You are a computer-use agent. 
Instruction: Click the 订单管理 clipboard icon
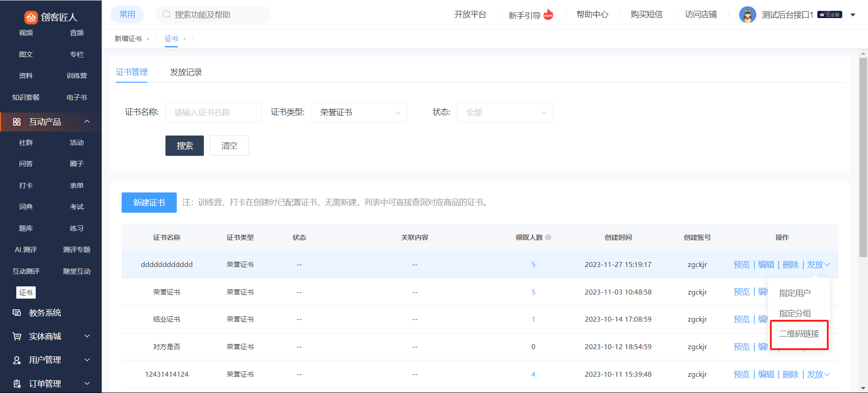pyautogui.click(x=17, y=384)
